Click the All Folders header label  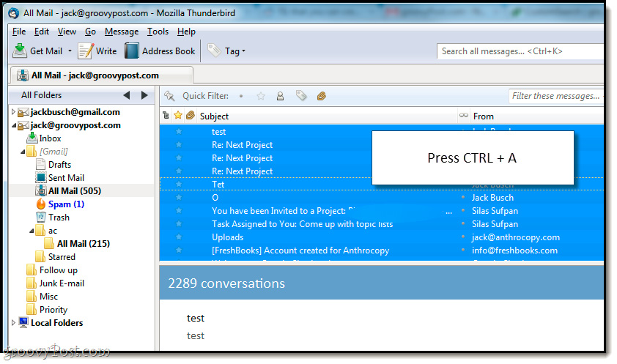pos(41,95)
